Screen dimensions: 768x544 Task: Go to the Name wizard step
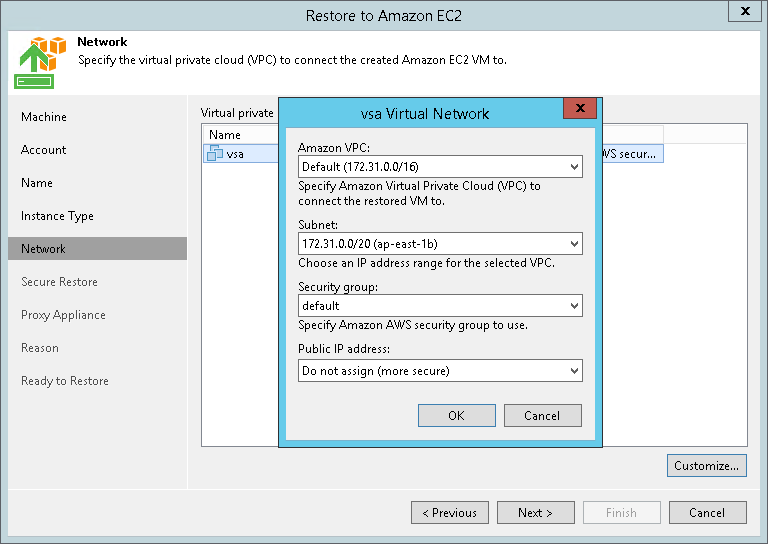(x=37, y=183)
